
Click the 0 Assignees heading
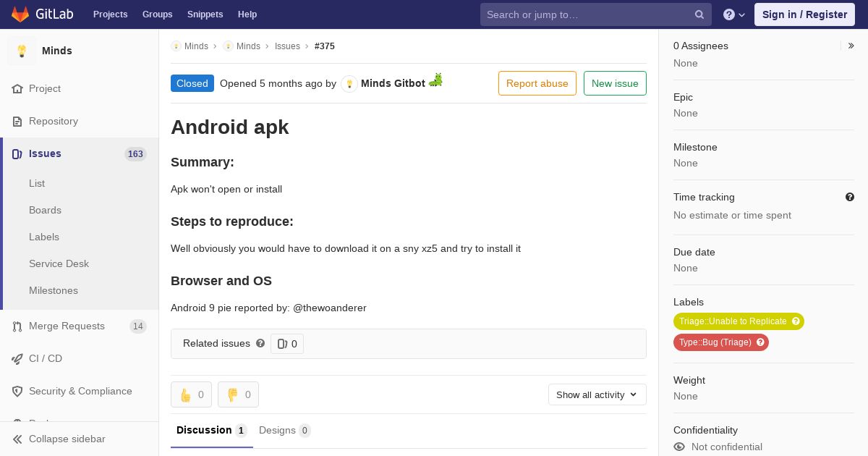(x=701, y=46)
